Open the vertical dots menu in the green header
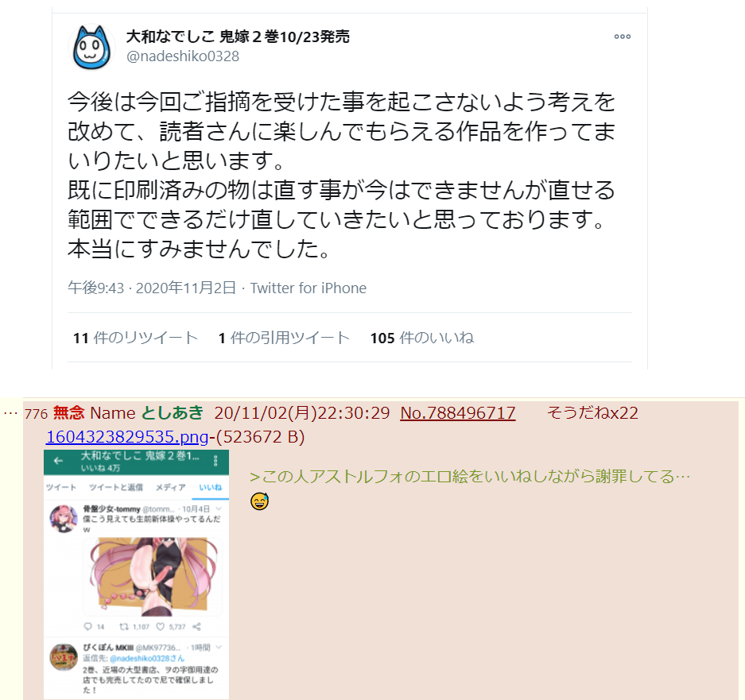This screenshot has width=745, height=700. point(215,461)
